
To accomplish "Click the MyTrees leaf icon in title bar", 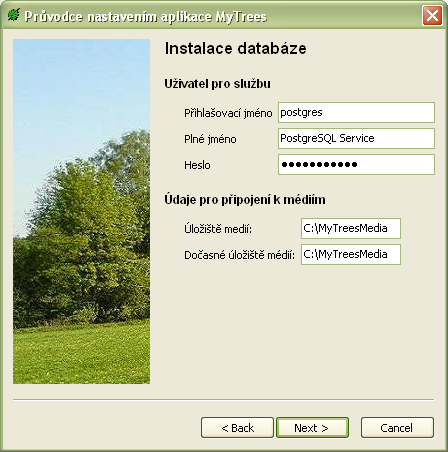I will (14, 15).
